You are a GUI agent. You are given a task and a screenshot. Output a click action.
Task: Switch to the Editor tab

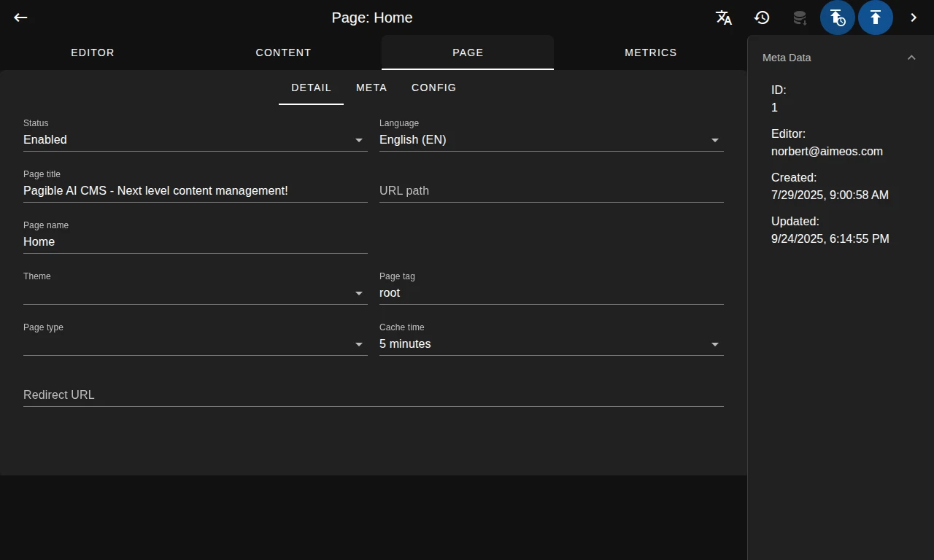(x=93, y=52)
